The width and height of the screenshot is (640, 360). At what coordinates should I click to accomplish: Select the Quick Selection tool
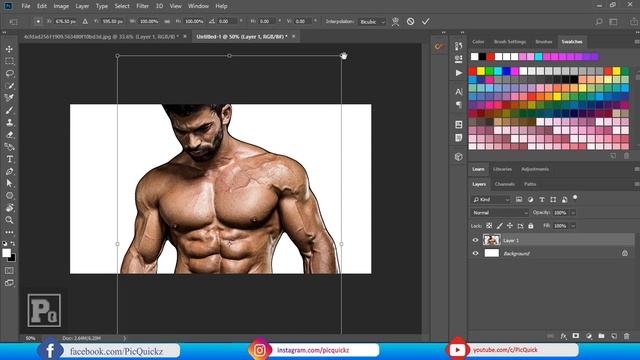(x=9, y=86)
